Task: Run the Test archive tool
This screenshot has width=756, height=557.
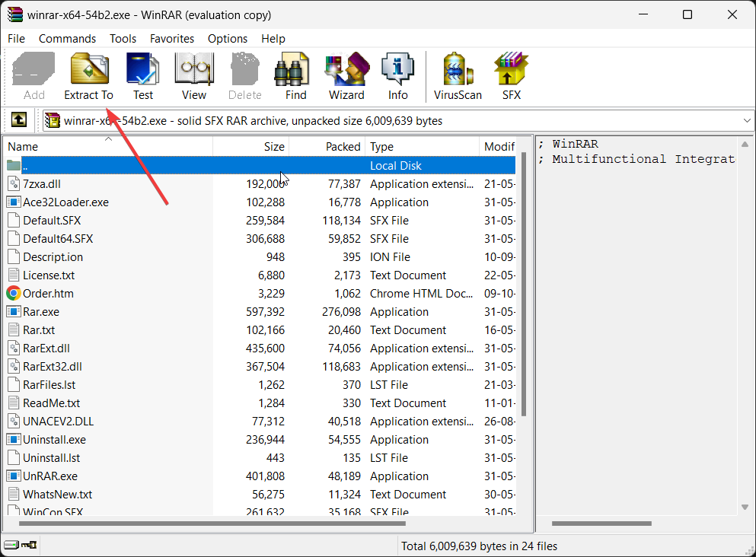Action: tap(142, 69)
